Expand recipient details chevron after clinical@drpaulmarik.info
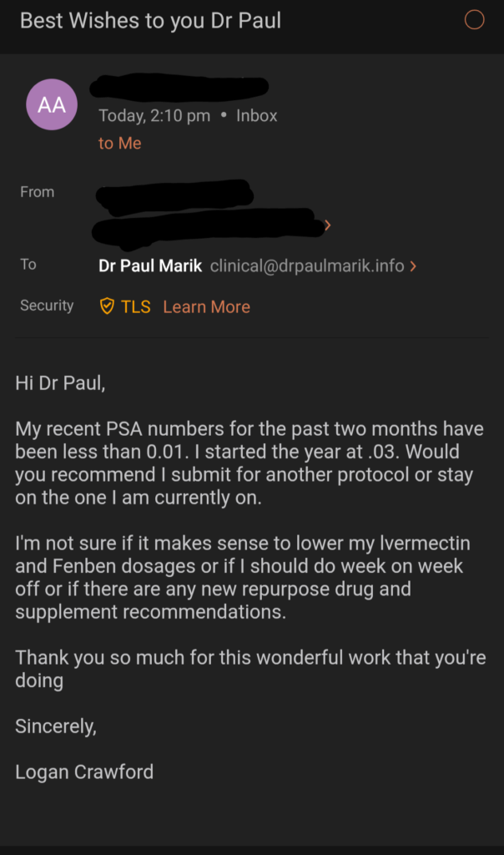Screen dimensions: 504x855 click(x=413, y=266)
